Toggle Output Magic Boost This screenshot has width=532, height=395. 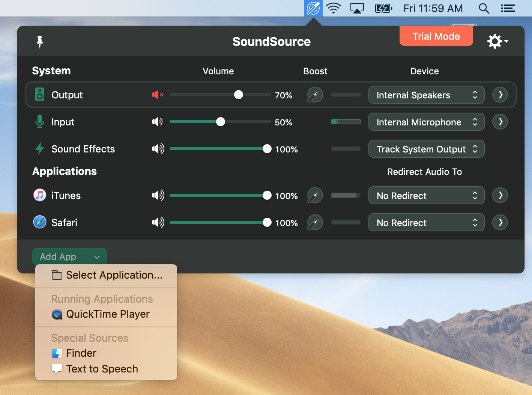click(315, 95)
